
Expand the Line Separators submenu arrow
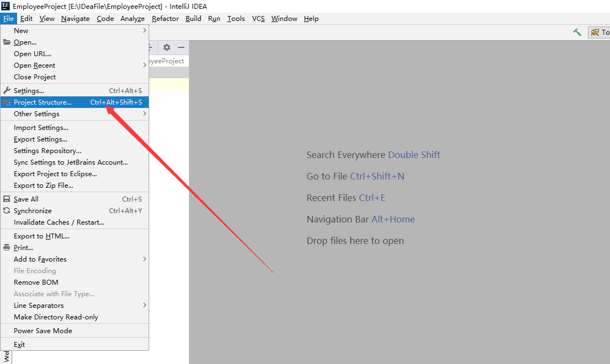pos(145,305)
